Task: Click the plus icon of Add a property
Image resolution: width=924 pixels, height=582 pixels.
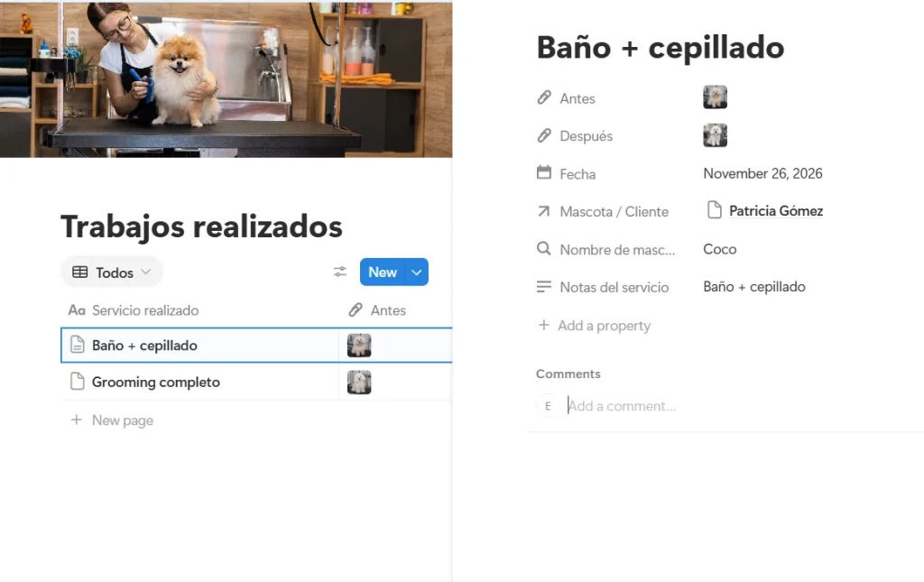Action: click(x=544, y=325)
